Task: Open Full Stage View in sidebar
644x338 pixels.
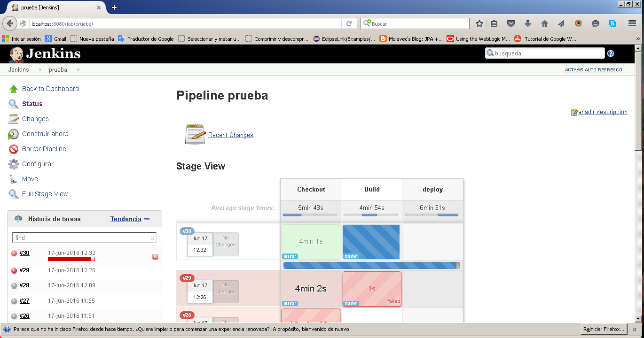Action: [x=45, y=194]
